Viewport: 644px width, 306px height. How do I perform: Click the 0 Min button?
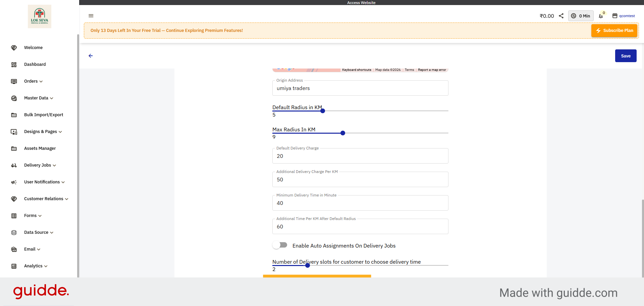click(581, 16)
